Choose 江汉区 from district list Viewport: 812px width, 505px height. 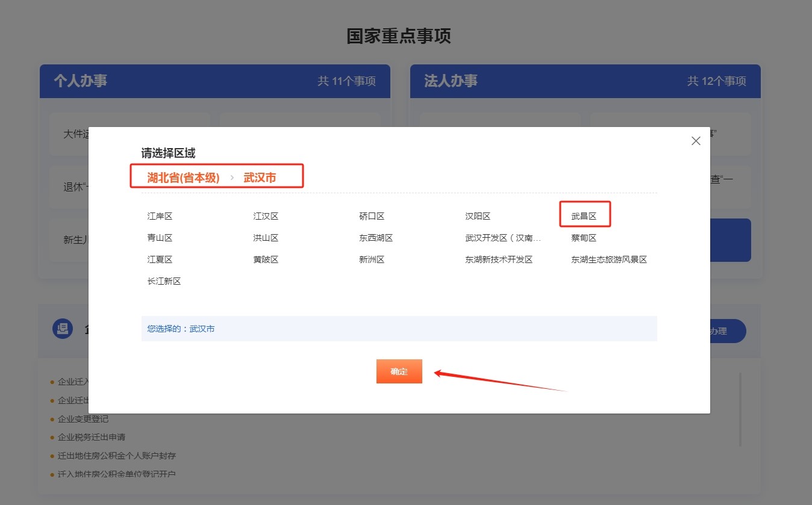pyautogui.click(x=266, y=216)
